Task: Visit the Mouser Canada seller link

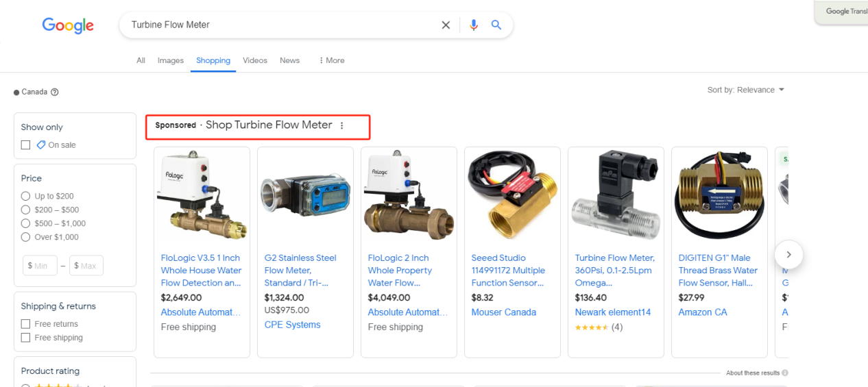Action: (x=504, y=312)
